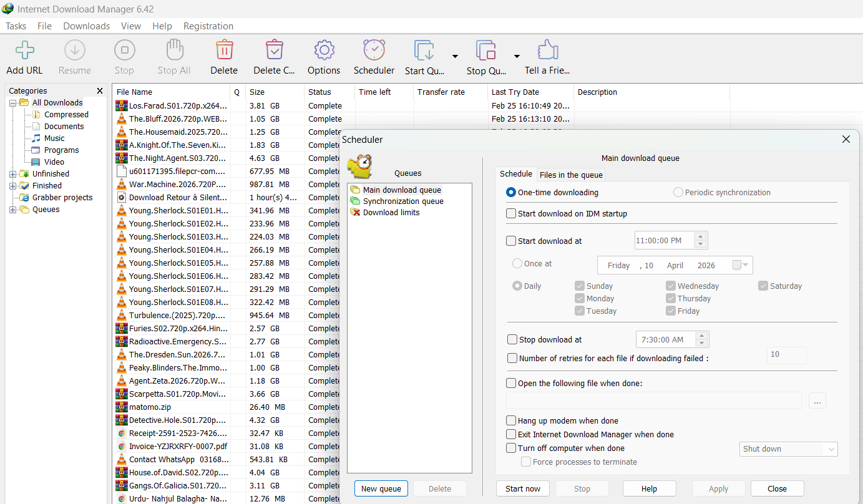The width and height of the screenshot is (863, 504).
Task: Click the Start Queue toolbar icon
Action: 424,51
